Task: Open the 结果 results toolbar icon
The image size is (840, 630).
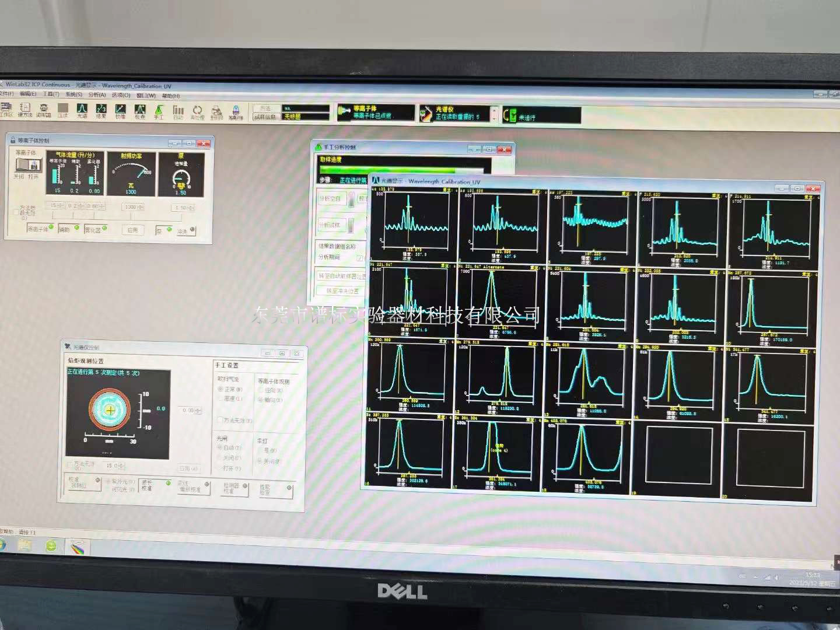Action: [x=101, y=110]
